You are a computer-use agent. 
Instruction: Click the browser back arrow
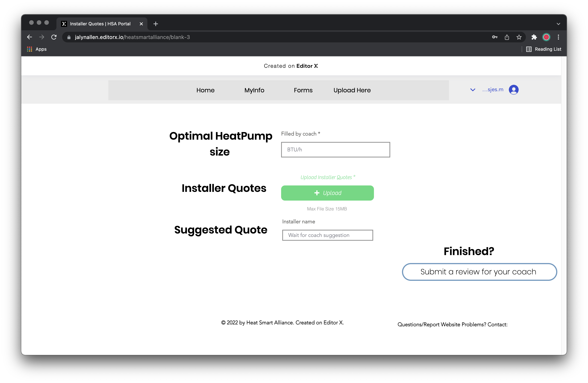(x=29, y=37)
